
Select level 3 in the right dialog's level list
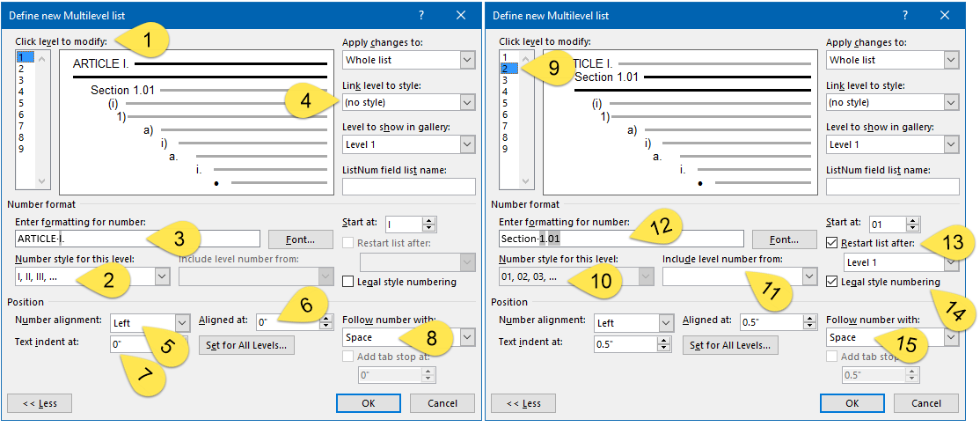[x=504, y=80]
